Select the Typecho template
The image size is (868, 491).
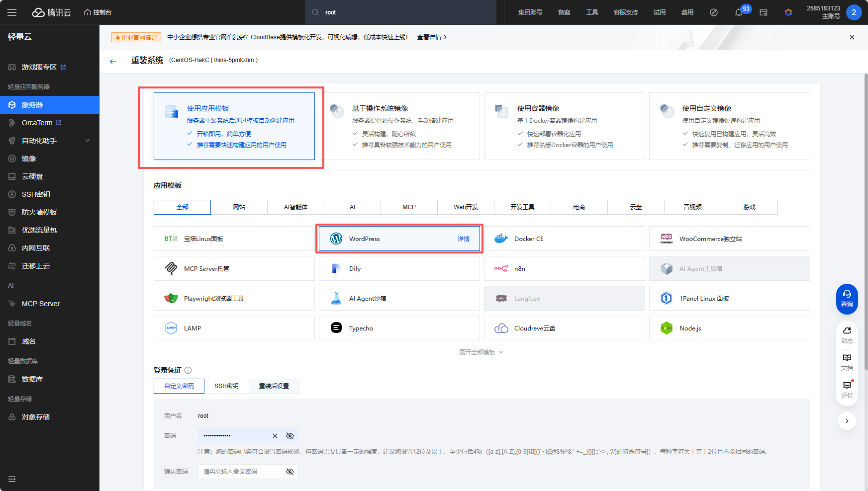pos(399,328)
